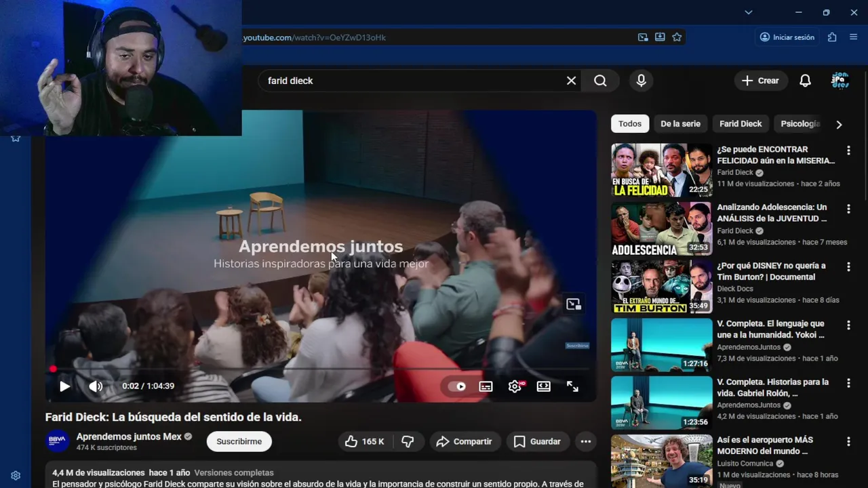This screenshot has height=488, width=868.
Task: Open the account avatar menu
Action: (x=840, y=81)
